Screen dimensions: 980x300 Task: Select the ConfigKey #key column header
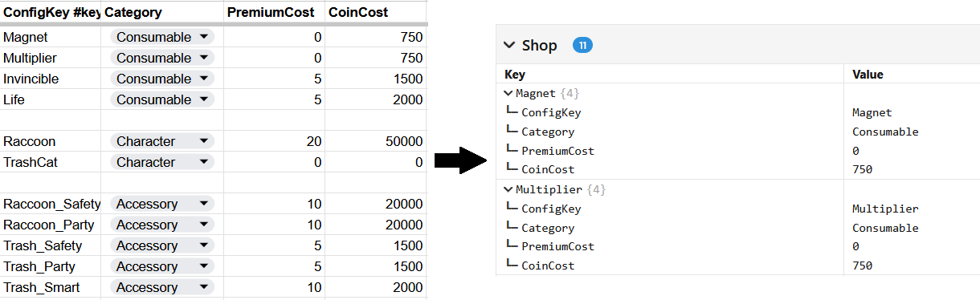[51, 12]
